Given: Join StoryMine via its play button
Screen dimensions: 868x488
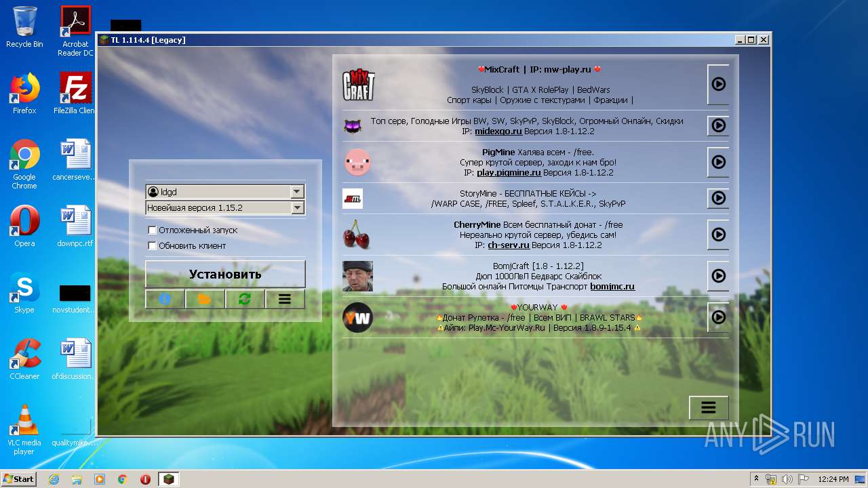Looking at the screenshot, I should point(718,198).
